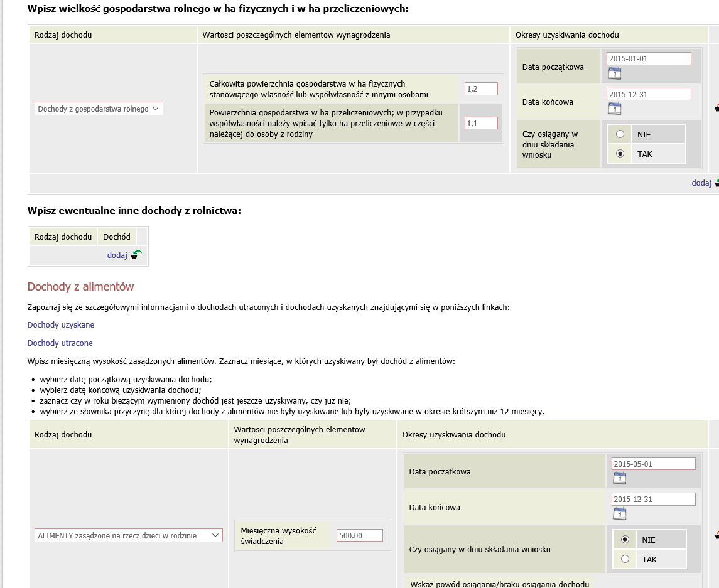Click the monthly alimony amount field 500.00
This screenshot has height=588, width=719.
pos(359,535)
